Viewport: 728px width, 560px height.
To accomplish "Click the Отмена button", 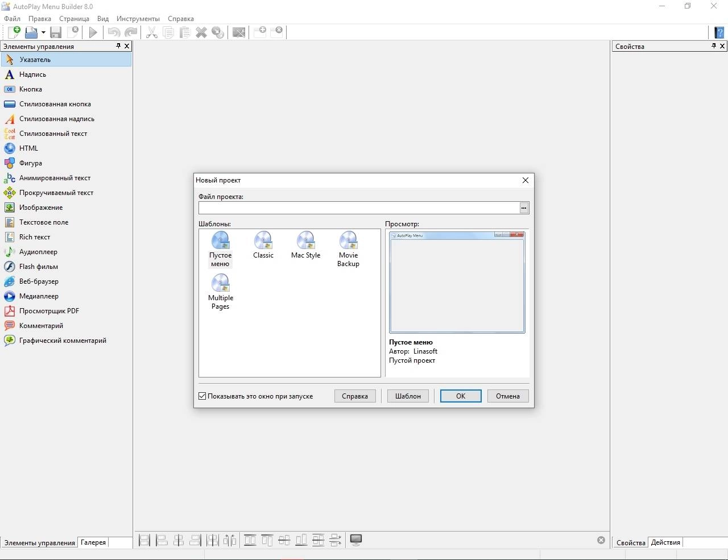I will 508,396.
